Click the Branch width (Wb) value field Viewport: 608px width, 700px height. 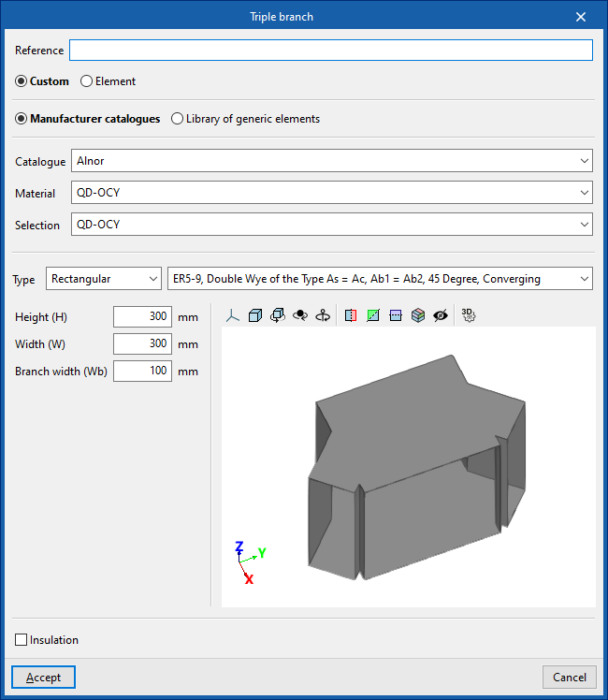(x=142, y=371)
